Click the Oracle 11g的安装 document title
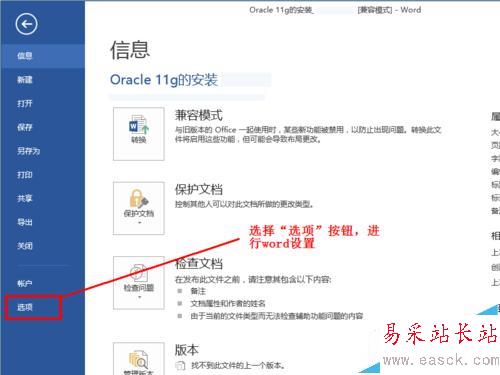The height and width of the screenshot is (375, 500). pyautogui.click(x=164, y=80)
